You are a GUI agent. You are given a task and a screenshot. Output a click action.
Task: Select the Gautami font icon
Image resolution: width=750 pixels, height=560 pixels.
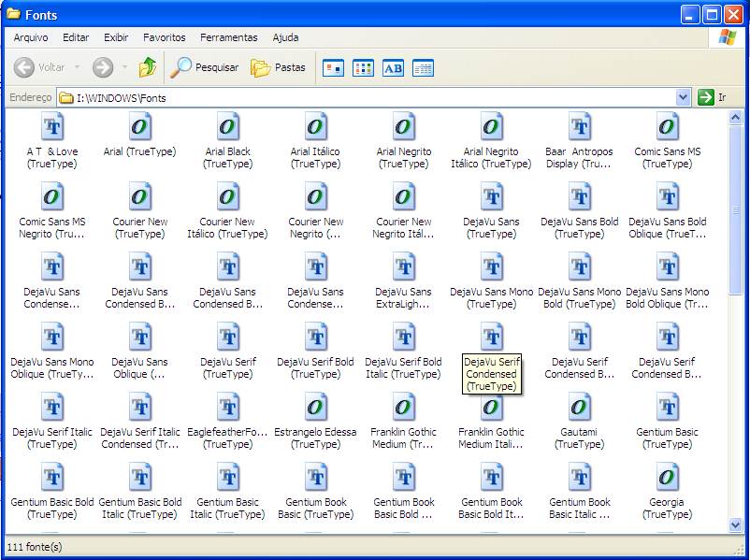click(x=579, y=408)
